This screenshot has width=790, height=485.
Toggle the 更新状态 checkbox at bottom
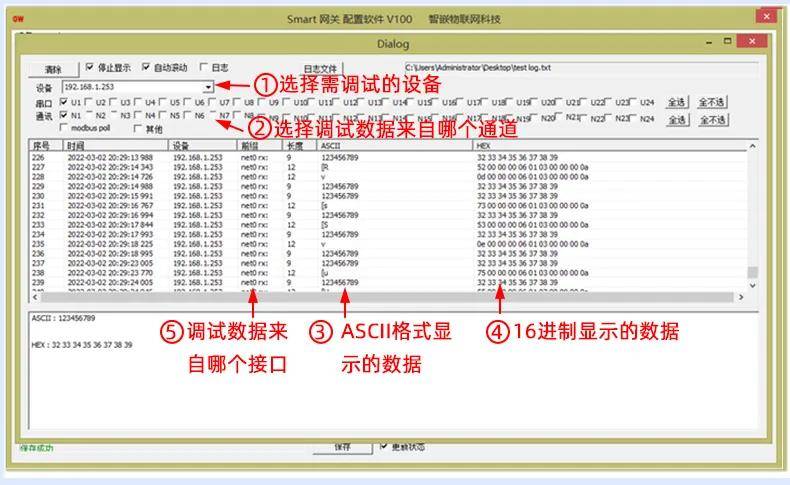point(385,447)
